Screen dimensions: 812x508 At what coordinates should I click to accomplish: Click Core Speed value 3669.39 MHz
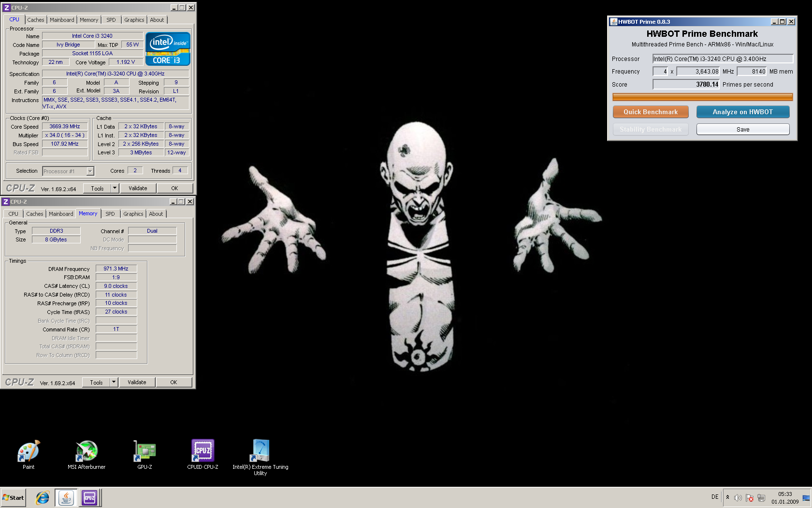65,126
